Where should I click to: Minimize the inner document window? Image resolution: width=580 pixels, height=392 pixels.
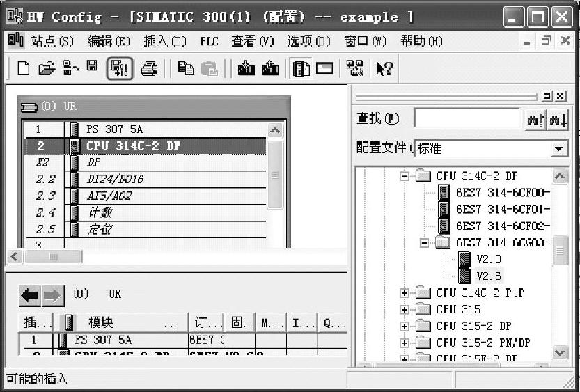point(527,41)
